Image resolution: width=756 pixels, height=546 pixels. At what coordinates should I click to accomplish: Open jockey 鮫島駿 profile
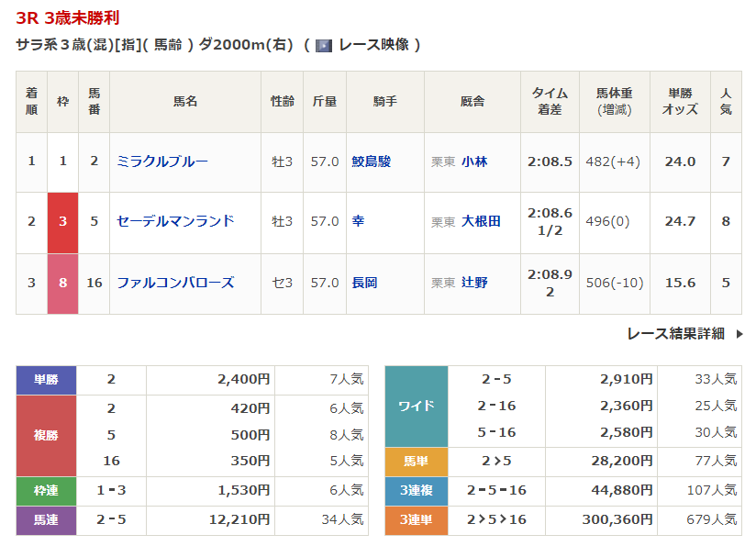pyautogui.click(x=372, y=162)
